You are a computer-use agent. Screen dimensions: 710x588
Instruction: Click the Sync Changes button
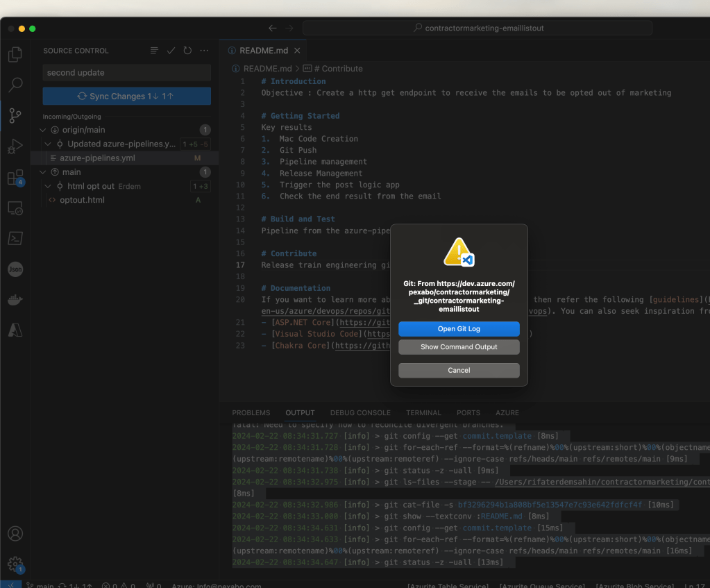[x=127, y=96]
